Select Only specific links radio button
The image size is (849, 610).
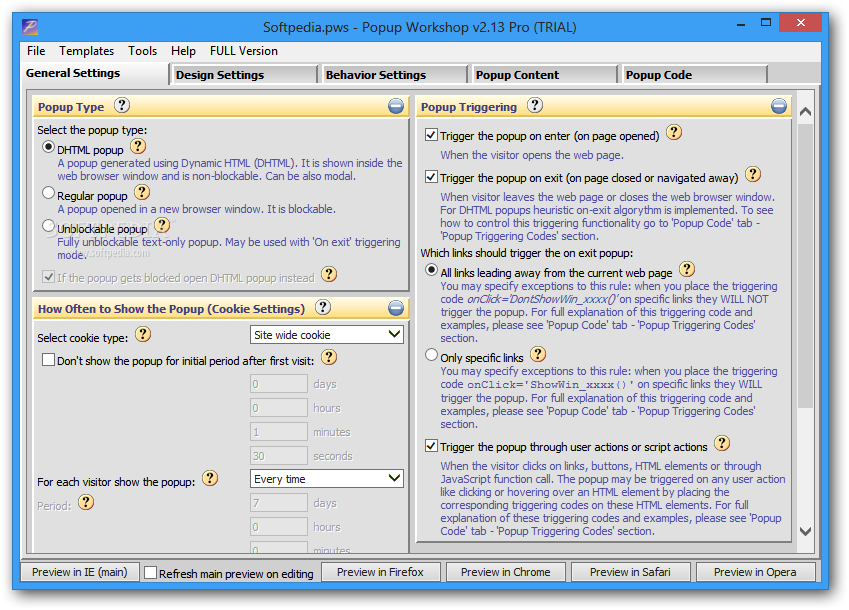pos(431,355)
